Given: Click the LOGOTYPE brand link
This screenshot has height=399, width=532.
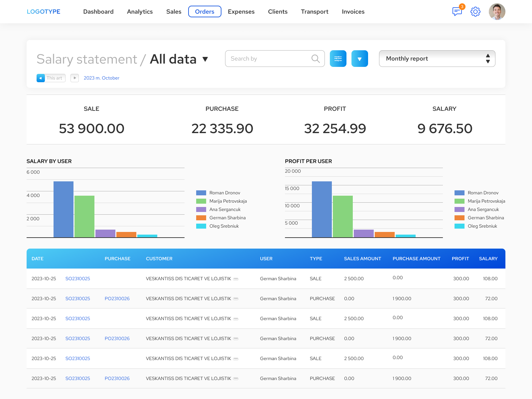Looking at the screenshot, I should (x=44, y=12).
